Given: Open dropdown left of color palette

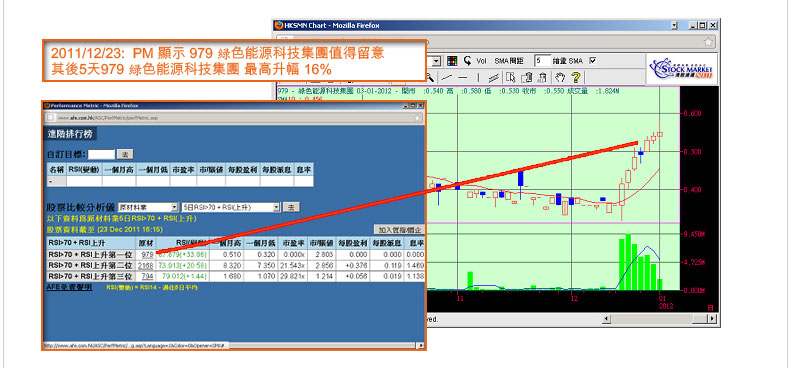Looking at the screenshot, I should coord(436,61).
